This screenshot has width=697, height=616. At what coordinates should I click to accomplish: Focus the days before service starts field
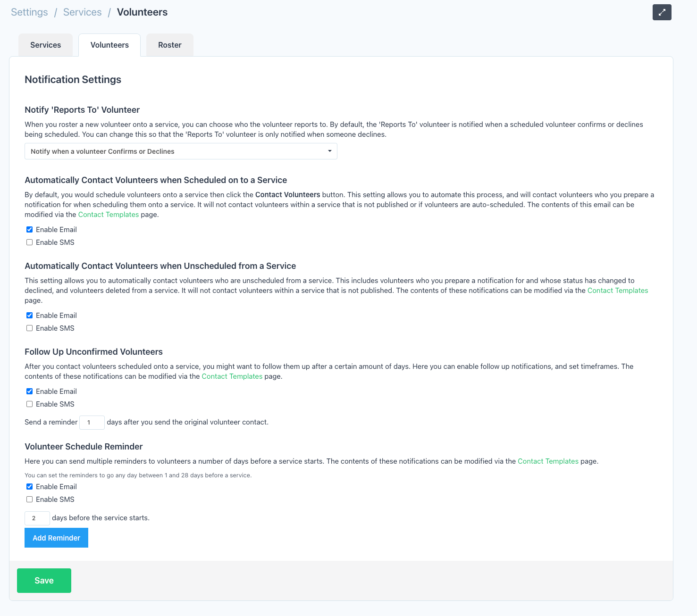coord(37,518)
